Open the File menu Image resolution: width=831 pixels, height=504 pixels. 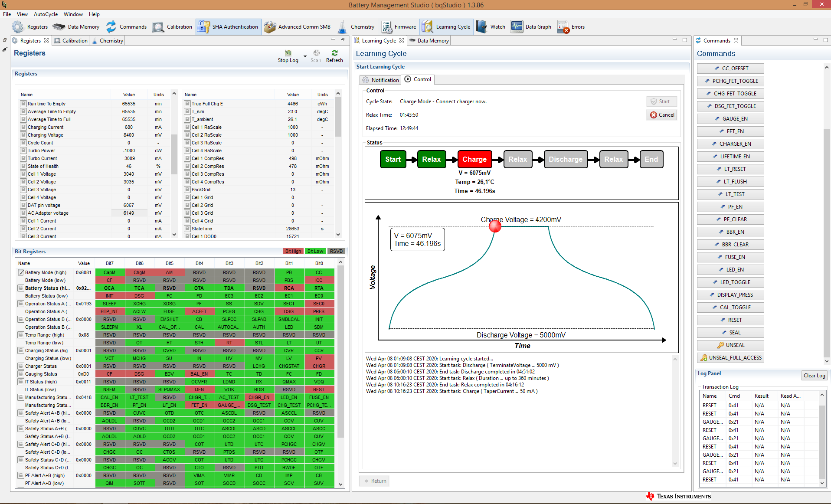click(7, 14)
